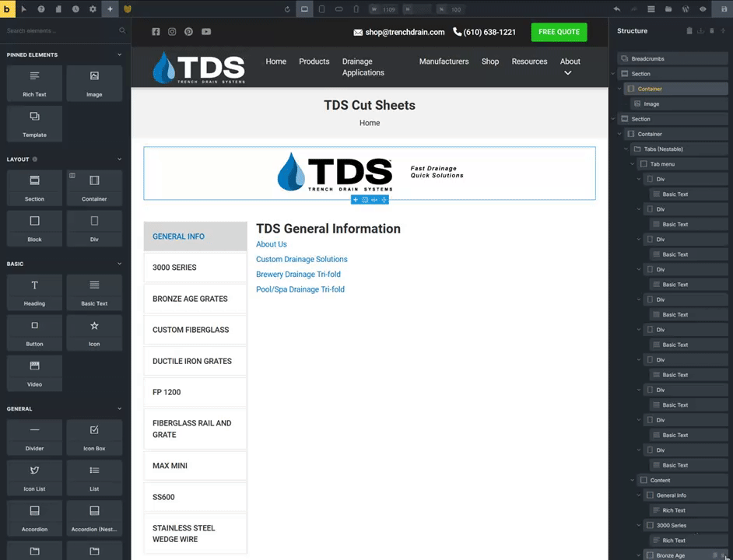733x560 pixels.
Task: Add a List element
Action: click(94, 478)
